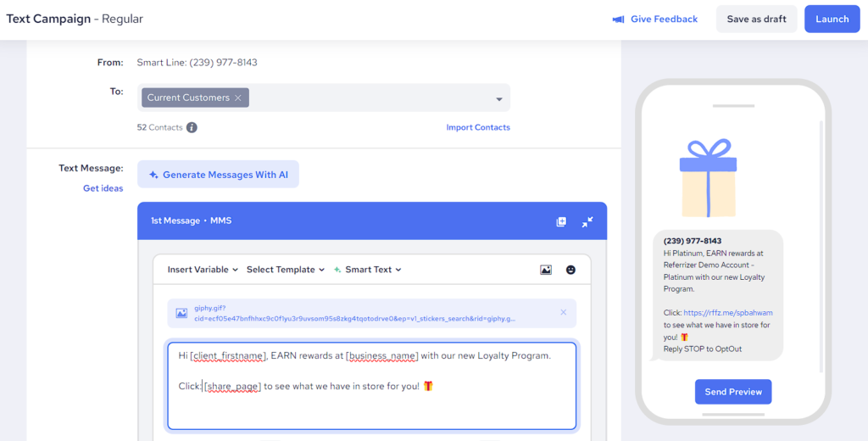Click the insert image icon
The height and width of the screenshot is (441, 868).
[x=546, y=270]
